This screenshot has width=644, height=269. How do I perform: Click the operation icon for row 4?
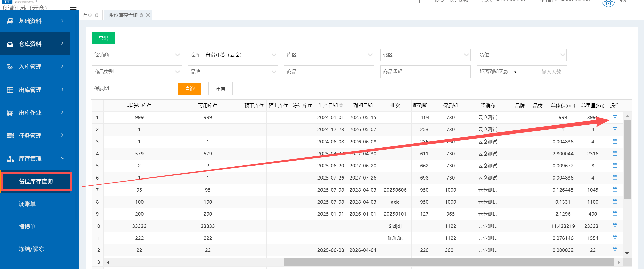pyautogui.click(x=615, y=153)
